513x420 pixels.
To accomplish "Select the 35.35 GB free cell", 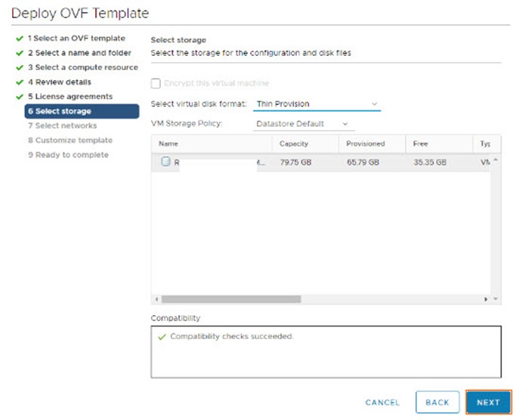I will (x=430, y=162).
